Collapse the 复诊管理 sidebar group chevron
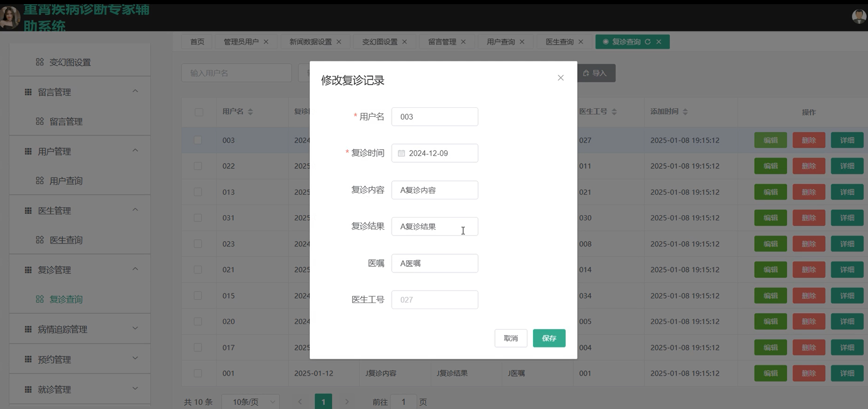 pos(135,269)
